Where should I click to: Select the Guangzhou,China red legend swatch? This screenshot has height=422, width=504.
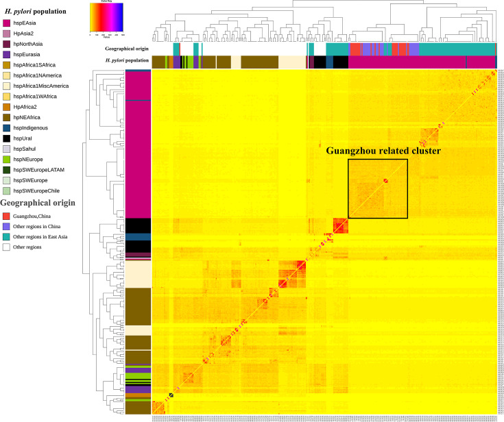click(6, 216)
